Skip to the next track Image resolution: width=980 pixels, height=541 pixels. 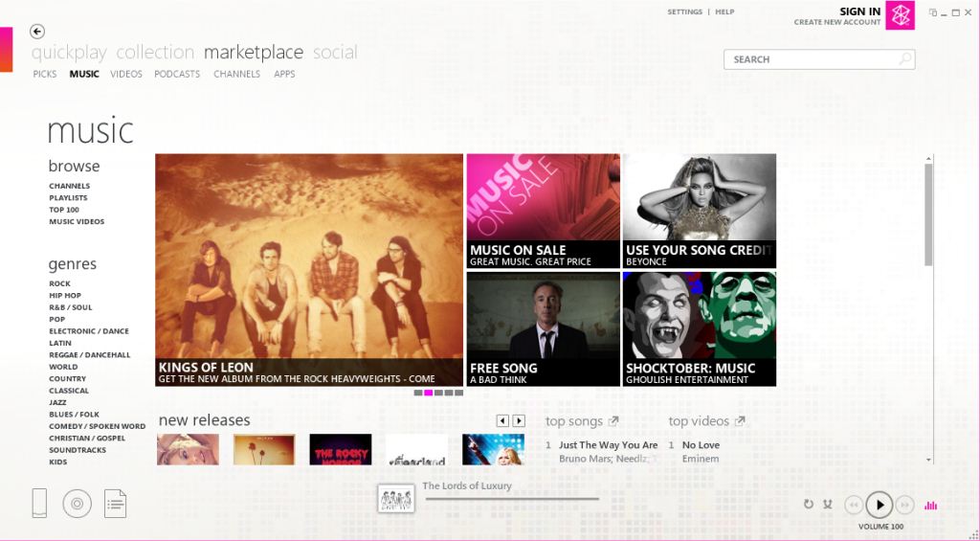904,505
